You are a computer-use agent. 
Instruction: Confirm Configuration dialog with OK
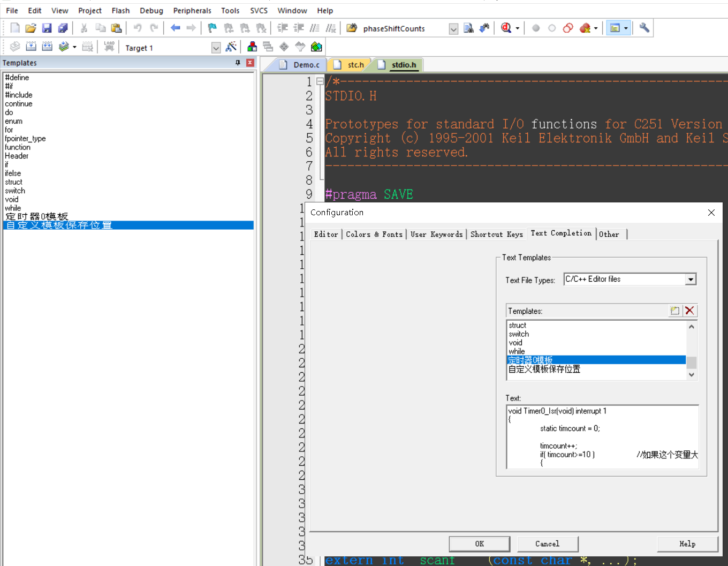(x=480, y=544)
